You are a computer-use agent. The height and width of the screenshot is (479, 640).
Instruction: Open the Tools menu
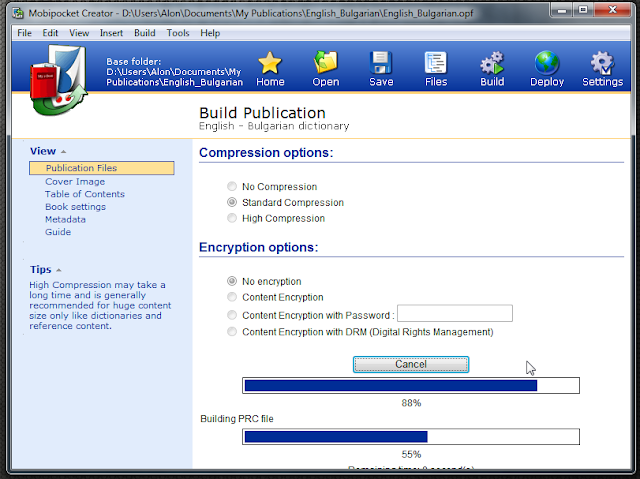tap(178, 33)
